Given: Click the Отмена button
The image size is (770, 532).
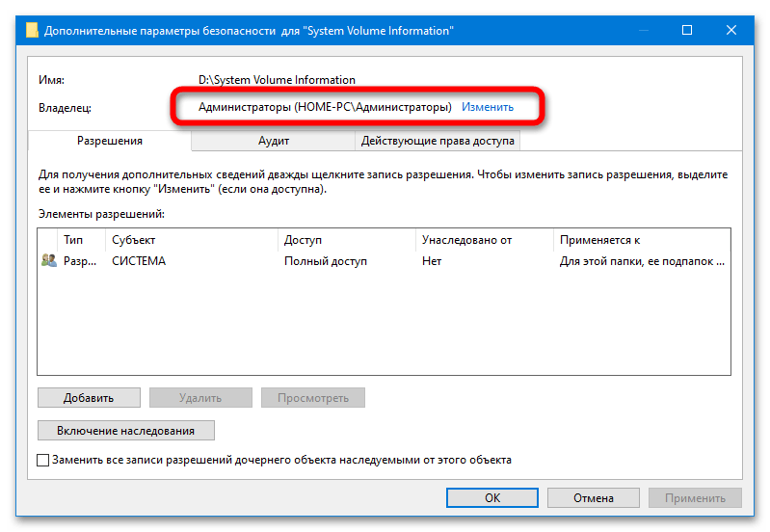Looking at the screenshot, I should (x=593, y=498).
